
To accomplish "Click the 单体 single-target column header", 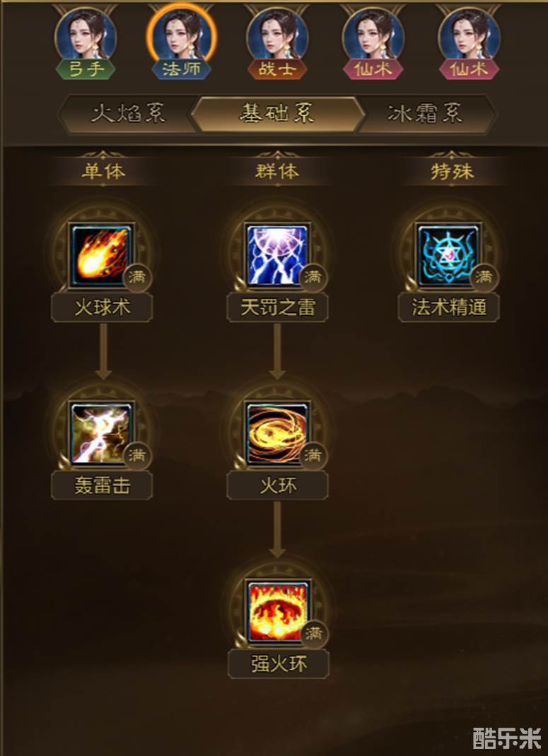I will click(x=103, y=172).
